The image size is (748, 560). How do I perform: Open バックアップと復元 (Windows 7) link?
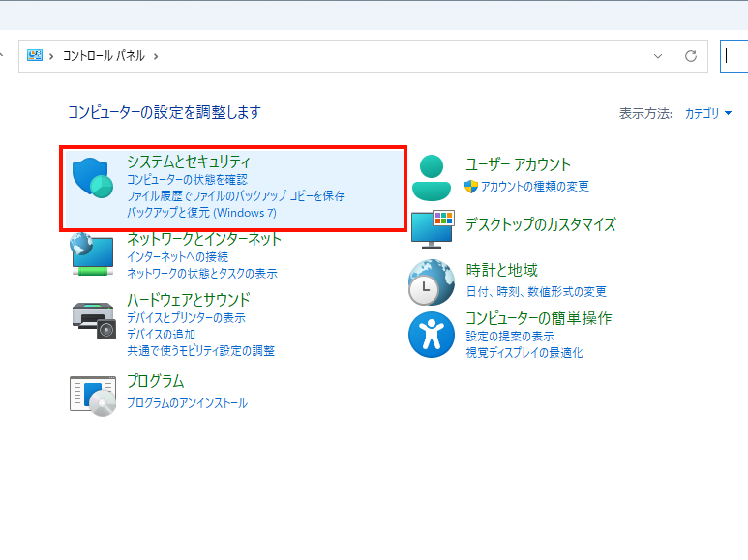(x=201, y=213)
